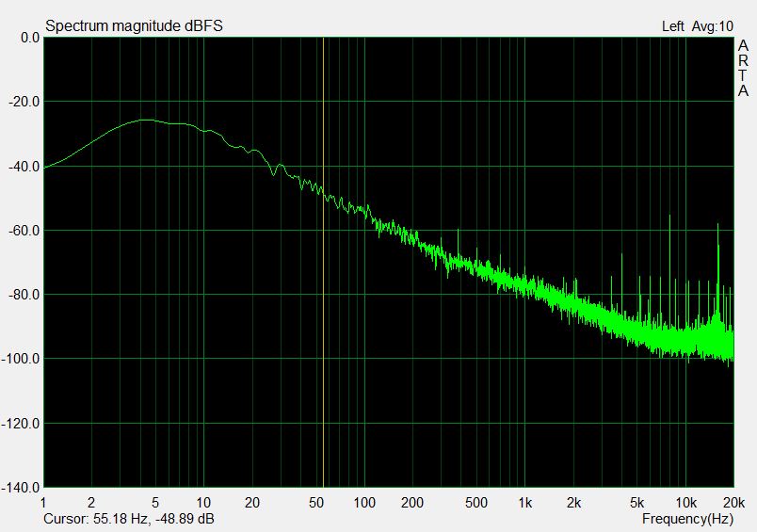Click the 10k frequency tick label
This screenshot has width=757, height=532.
tap(685, 503)
